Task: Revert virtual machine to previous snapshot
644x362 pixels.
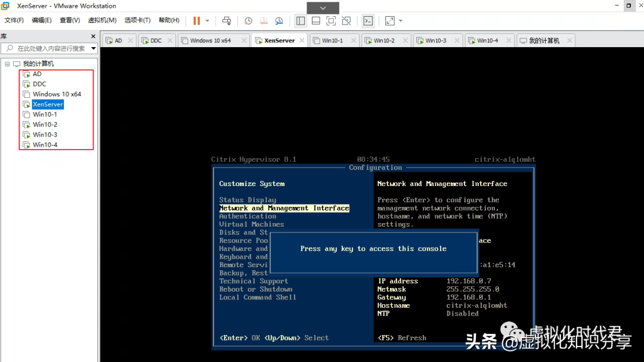Action: [x=264, y=20]
